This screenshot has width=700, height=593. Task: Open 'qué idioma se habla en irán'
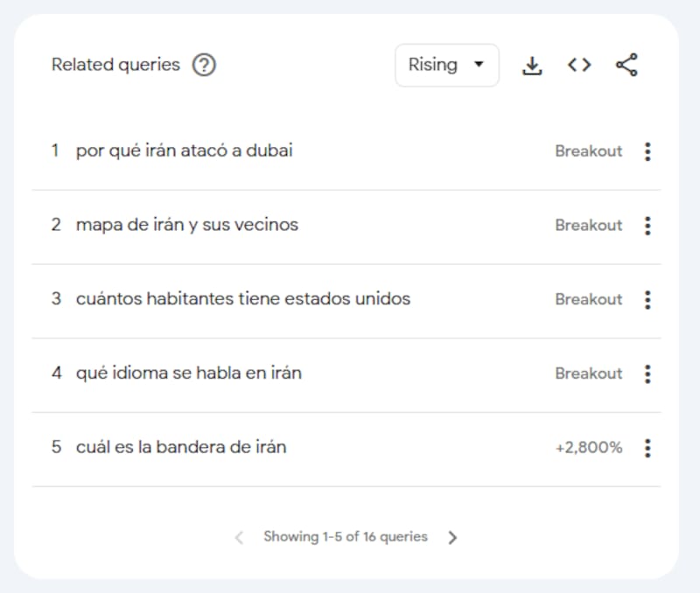point(188,373)
